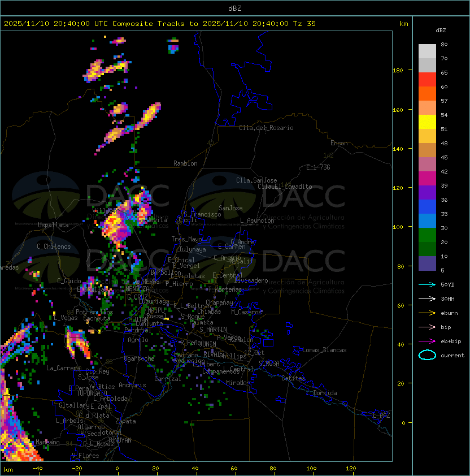This screenshot has height=476, width=470.
Task: Click the 'Anchoris' place label
Action: [x=132, y=385]
